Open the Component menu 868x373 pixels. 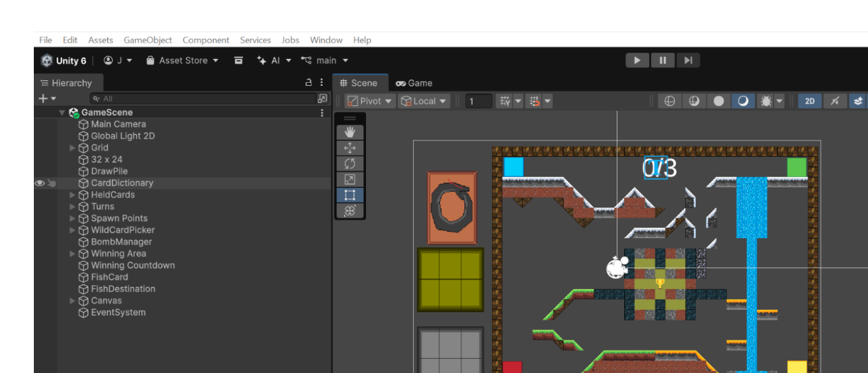click(x=206, y=40)
